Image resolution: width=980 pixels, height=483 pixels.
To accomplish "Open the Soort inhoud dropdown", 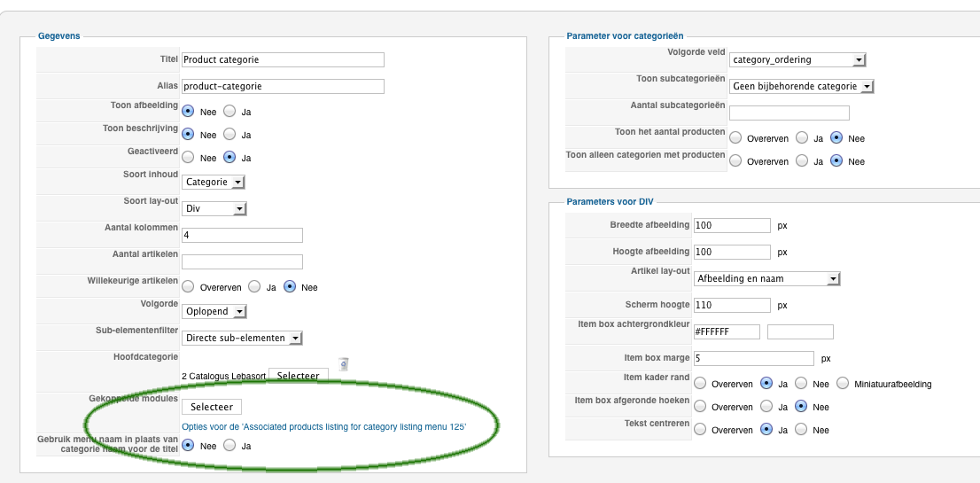I will point(214,183).
